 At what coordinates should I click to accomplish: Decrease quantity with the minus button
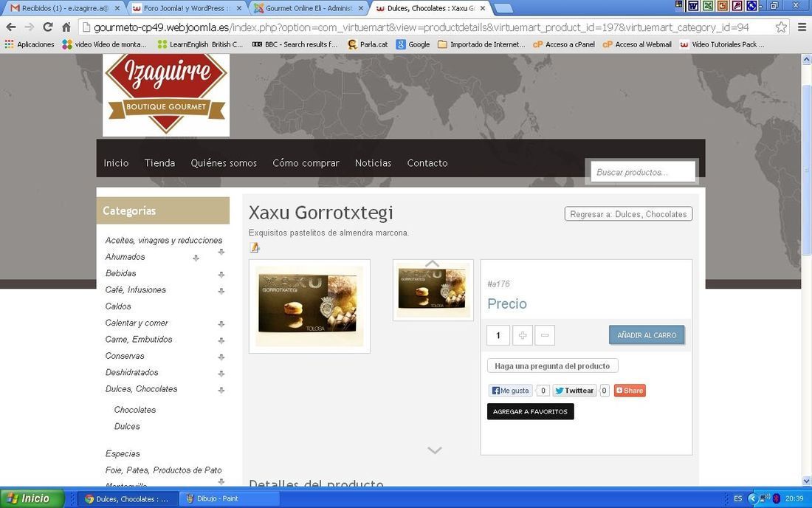[x=545, y=335]
